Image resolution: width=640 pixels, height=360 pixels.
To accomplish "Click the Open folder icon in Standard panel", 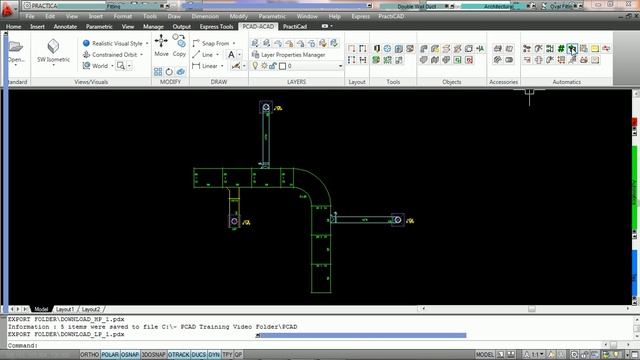I will (x=16, y=47).
